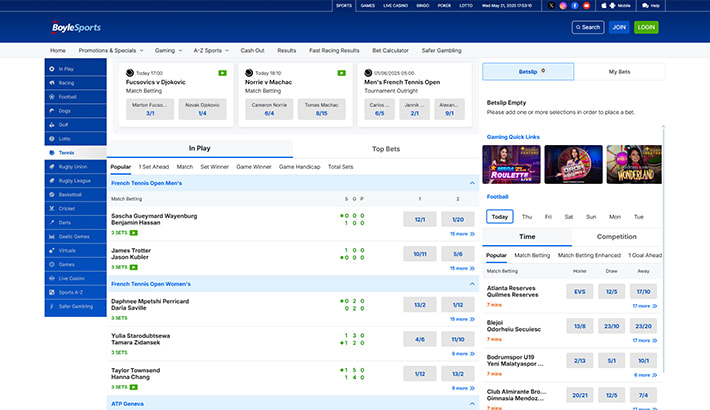Open the Rugby Union sidebar icon
Viewport: 710px width, 410px height.
pos(52,167)
